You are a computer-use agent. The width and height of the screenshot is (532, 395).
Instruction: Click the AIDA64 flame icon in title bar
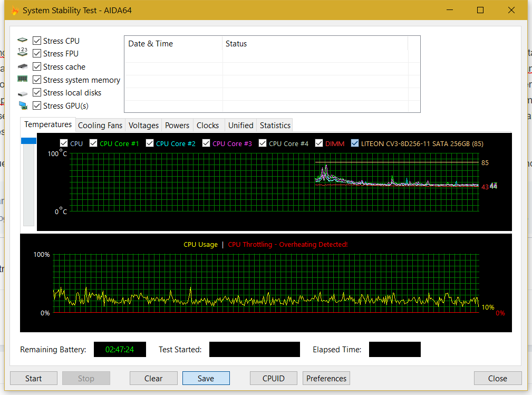pos(15,11)
